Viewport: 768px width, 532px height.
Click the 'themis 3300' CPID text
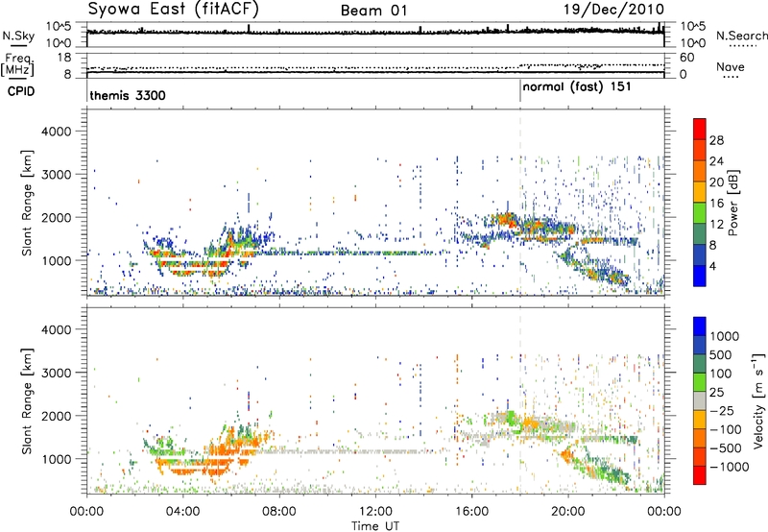(128, 95)
